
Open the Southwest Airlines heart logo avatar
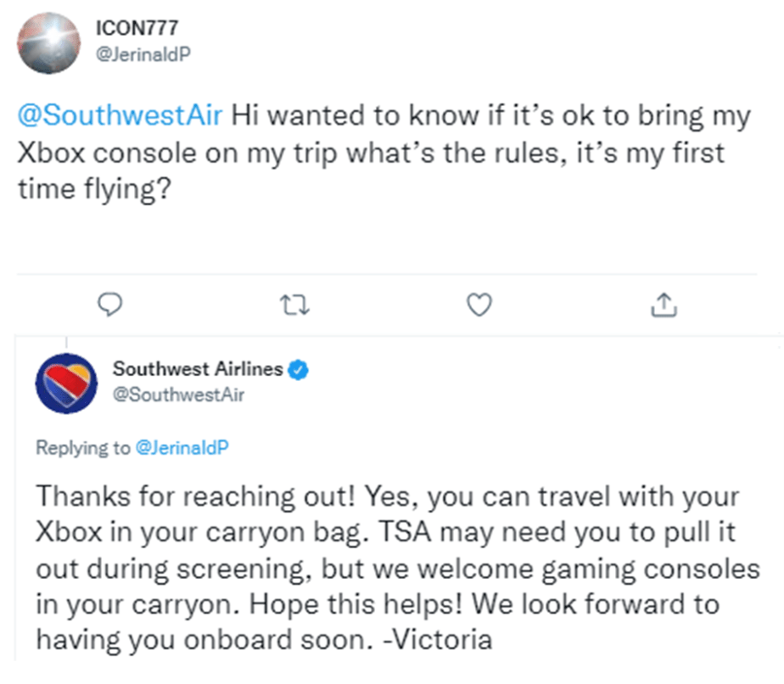click(66, 384)
